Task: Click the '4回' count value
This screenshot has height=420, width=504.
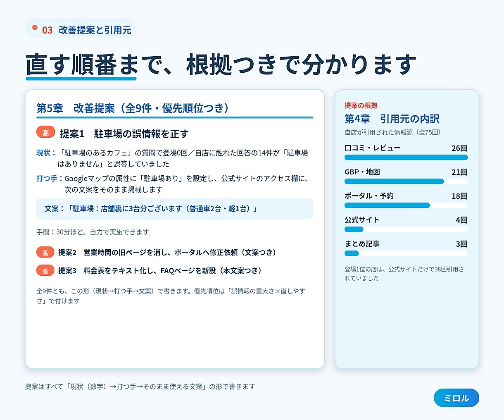Action: pos(461,220)
